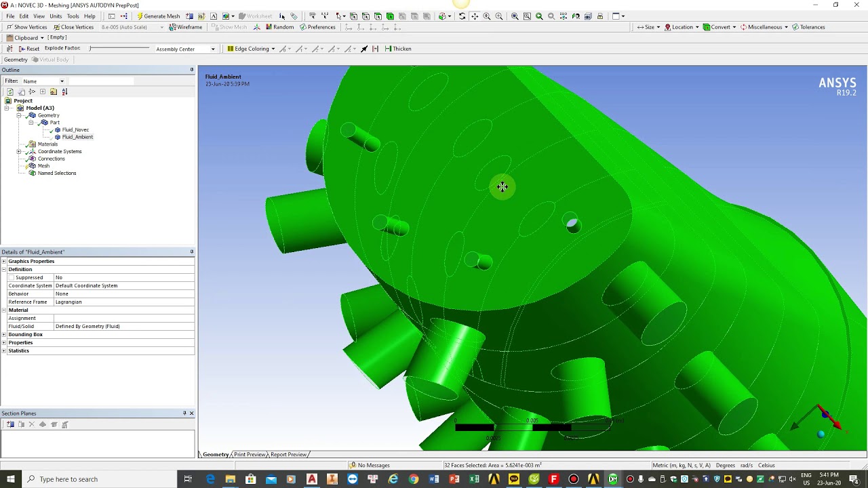Toggle Show Vertices
The height and width of the screenshot is (488, 868).
coord(26,27)
